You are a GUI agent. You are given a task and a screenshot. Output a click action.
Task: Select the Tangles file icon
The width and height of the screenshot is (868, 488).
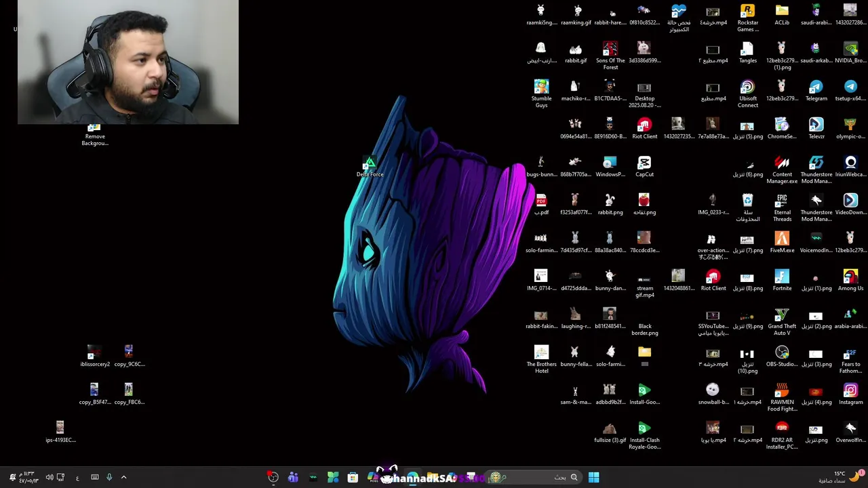747,52
